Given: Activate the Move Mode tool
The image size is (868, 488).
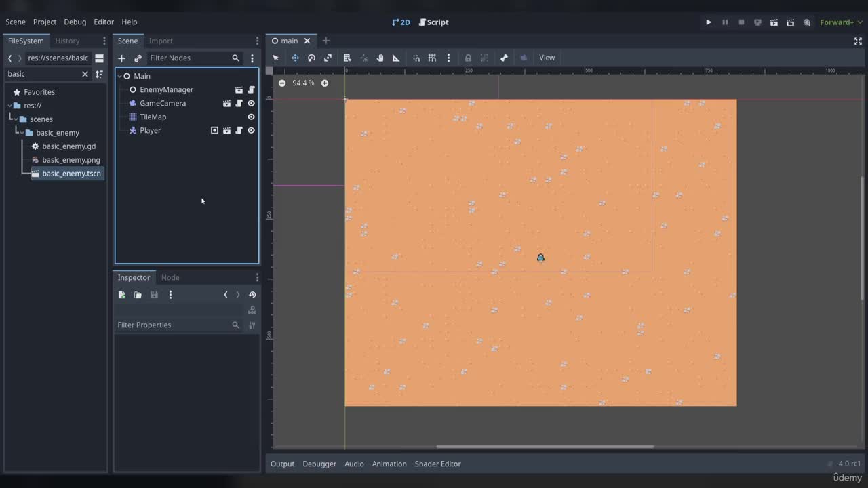Looking at the screenshot, I should 295,58.
